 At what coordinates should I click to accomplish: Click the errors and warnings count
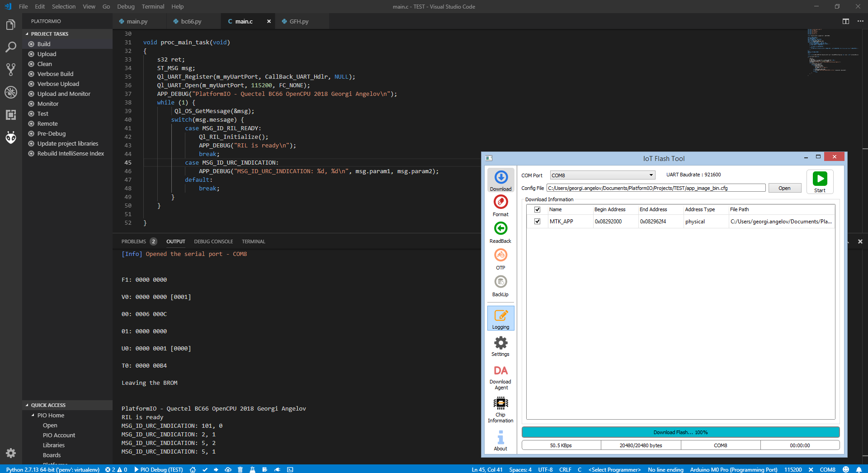tap(116, 469)
